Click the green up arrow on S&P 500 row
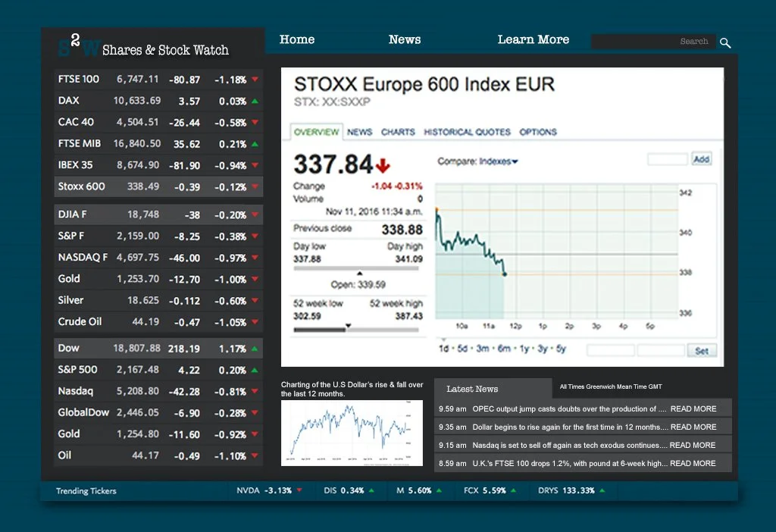The image size is (776, 532). click(255, 370)
